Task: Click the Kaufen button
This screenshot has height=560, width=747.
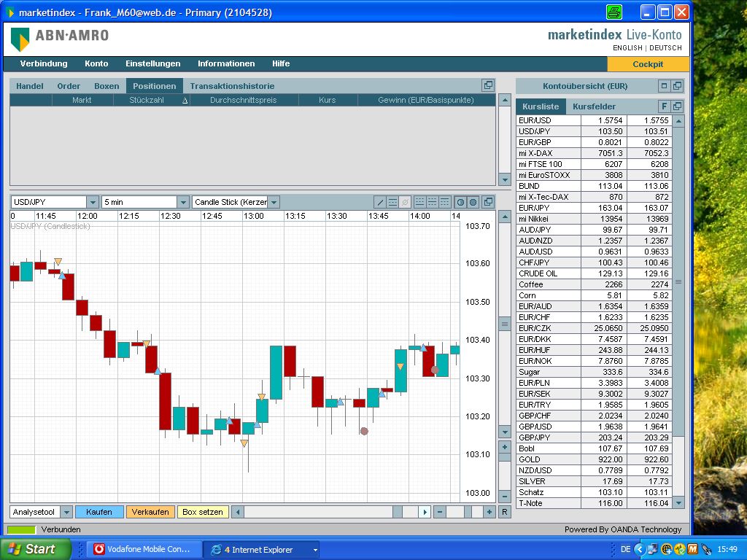Action: (99, 512)
